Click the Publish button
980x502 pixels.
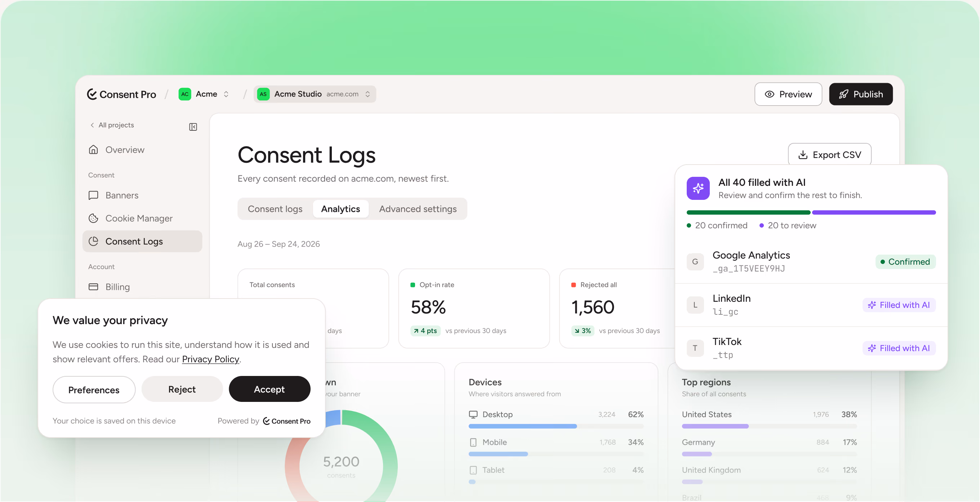[860, 94]
